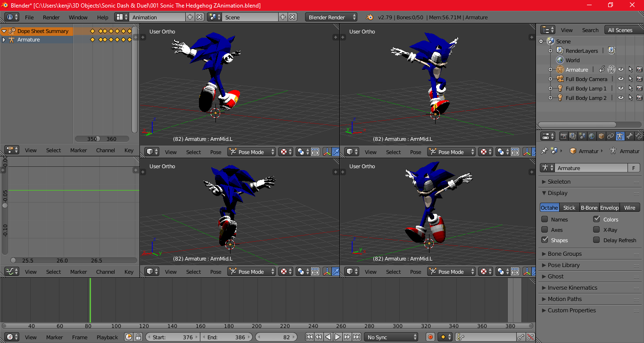Hide Full Body Camera using its eye icon
Viewport: 644px width, 343px height.
click(x=621, y=79)
